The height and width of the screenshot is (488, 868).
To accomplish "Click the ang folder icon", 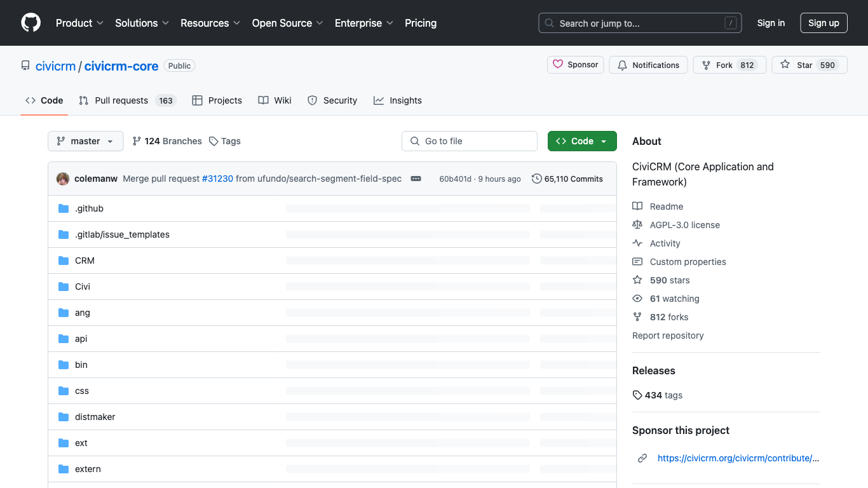I will [x=64, y=313].
